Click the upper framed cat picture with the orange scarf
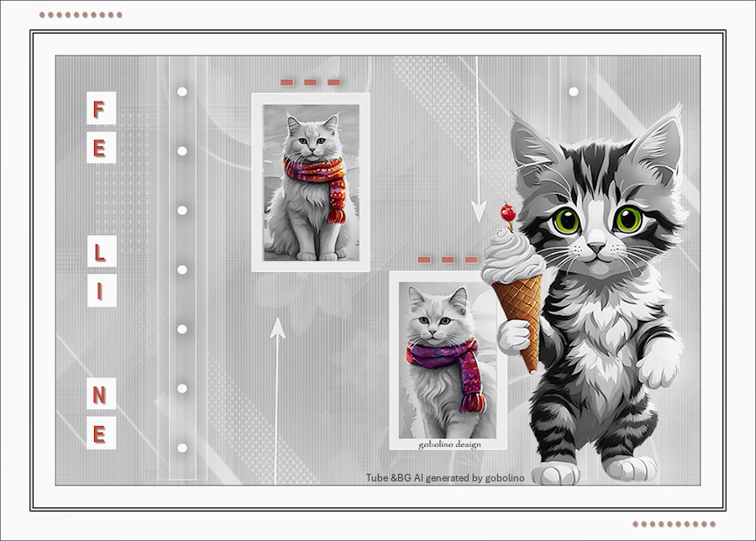756x541 pixels. [x=311, y=182]
